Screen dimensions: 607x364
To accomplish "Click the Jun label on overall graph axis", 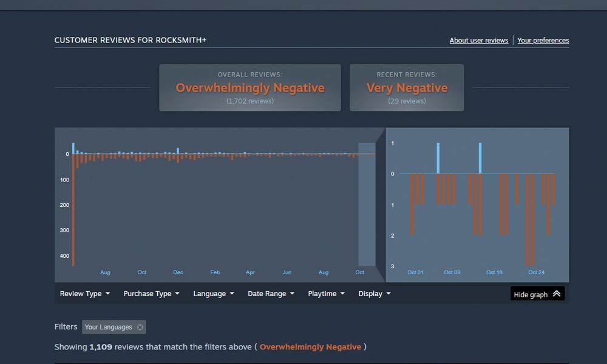I will [287, 272].
